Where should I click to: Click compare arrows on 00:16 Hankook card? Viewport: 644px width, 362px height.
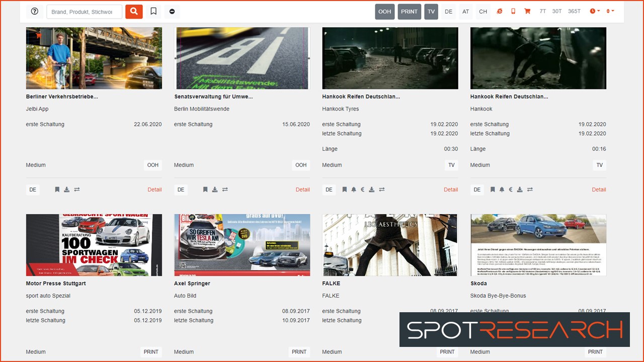click(530, 190)
